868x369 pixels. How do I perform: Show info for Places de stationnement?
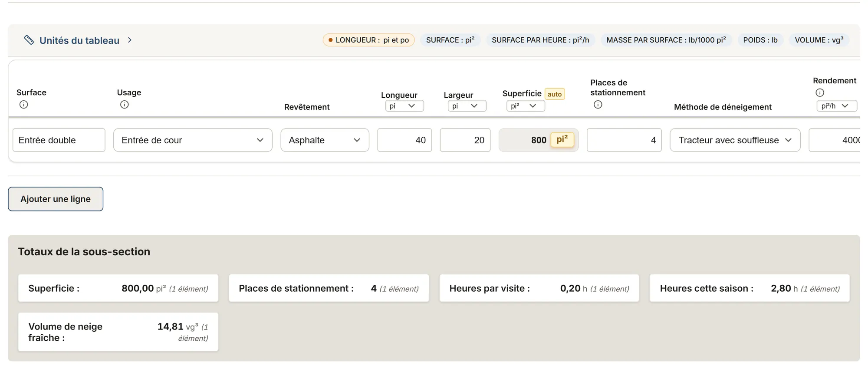598,105
